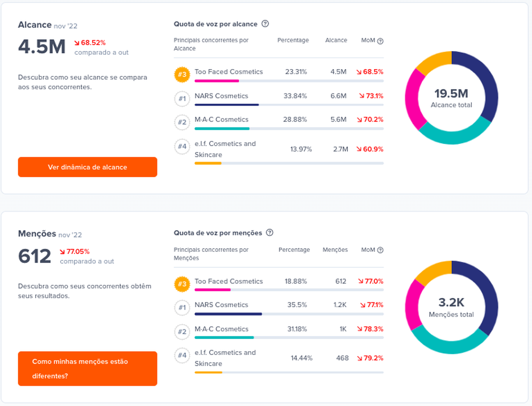Image resolution: width=532 pixels, height=406 pixels.
Task: Click the #3 rank badge in Menções table
Action: (182, 284)
